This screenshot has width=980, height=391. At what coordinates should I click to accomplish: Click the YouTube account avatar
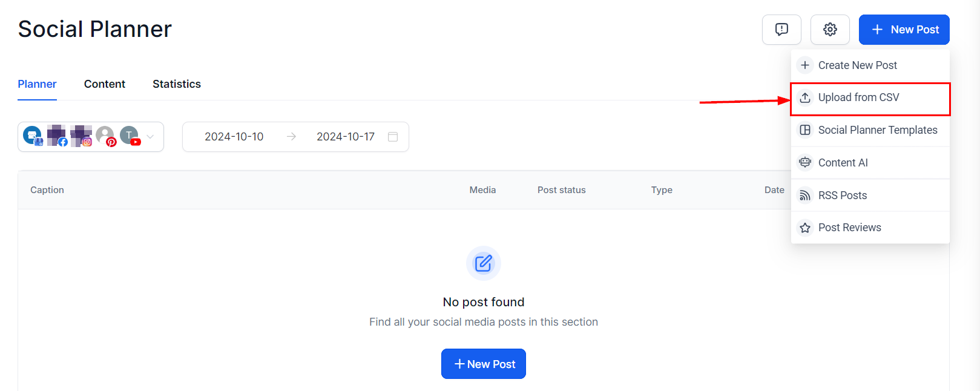point(130,136)
